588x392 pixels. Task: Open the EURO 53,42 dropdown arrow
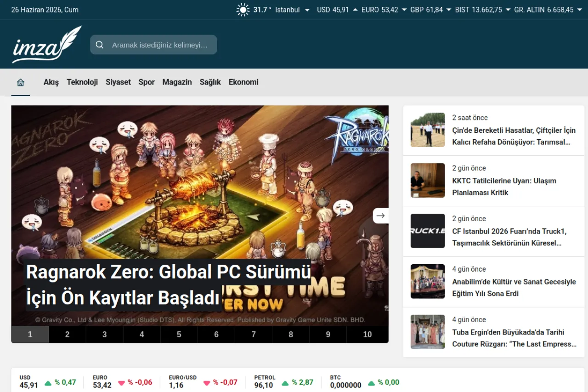pyautogui.click(x=404, y=10)
